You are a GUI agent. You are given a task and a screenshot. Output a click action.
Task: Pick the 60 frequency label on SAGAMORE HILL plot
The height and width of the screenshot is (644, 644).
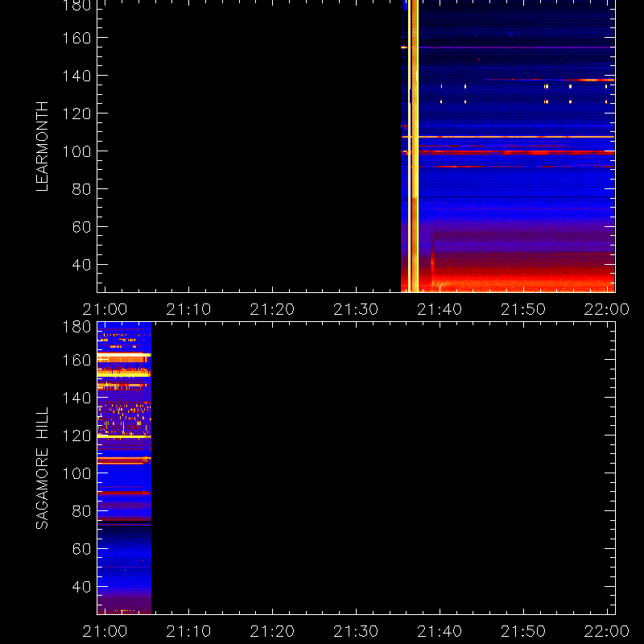[x=81, y=549]
